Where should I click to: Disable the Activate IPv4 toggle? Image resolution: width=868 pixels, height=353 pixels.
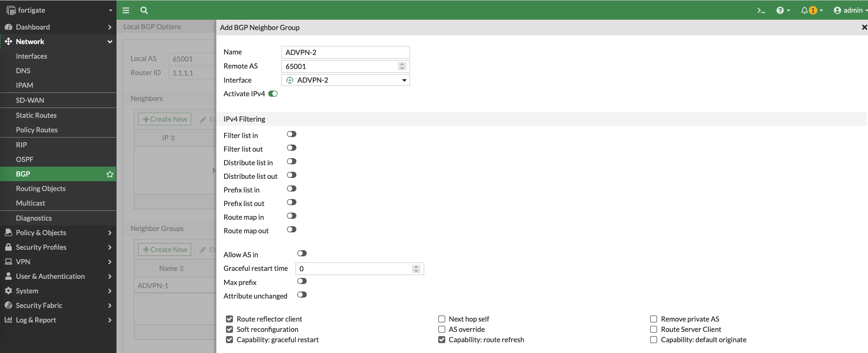(x=273, y=94)
